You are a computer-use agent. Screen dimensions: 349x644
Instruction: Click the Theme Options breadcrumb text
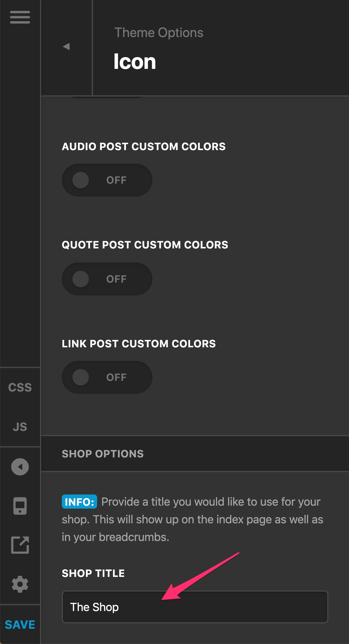[x=159, y=32]
